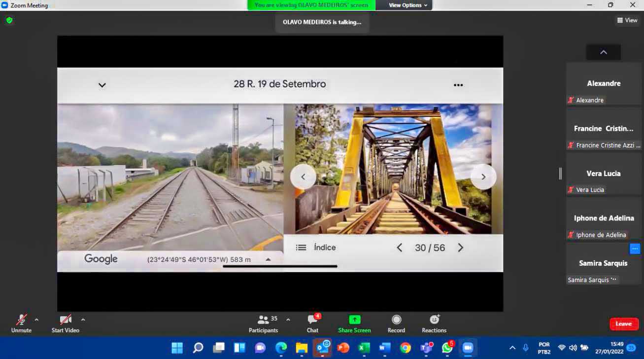This screenshot has height=359, width=644.
Task: Click the red Leave button
Action: pyautogui.click(x=624, y=324)
